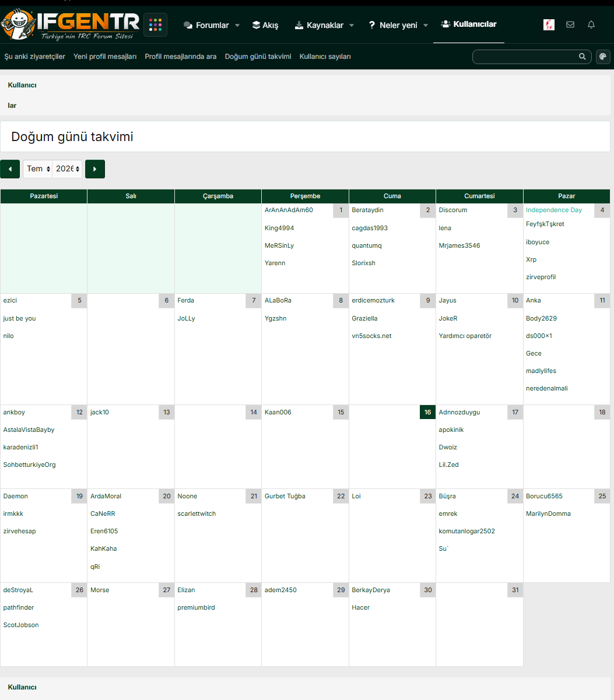Go to next month with right arrow
This screenshot has height=700, width=614.
[95, 169]
